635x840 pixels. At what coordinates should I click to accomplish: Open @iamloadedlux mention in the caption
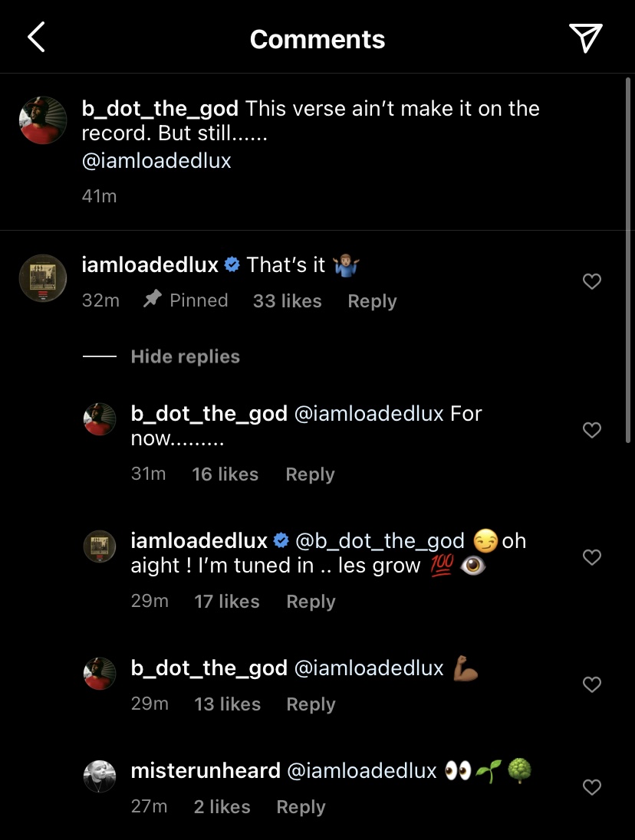click(x=156, y=161)
